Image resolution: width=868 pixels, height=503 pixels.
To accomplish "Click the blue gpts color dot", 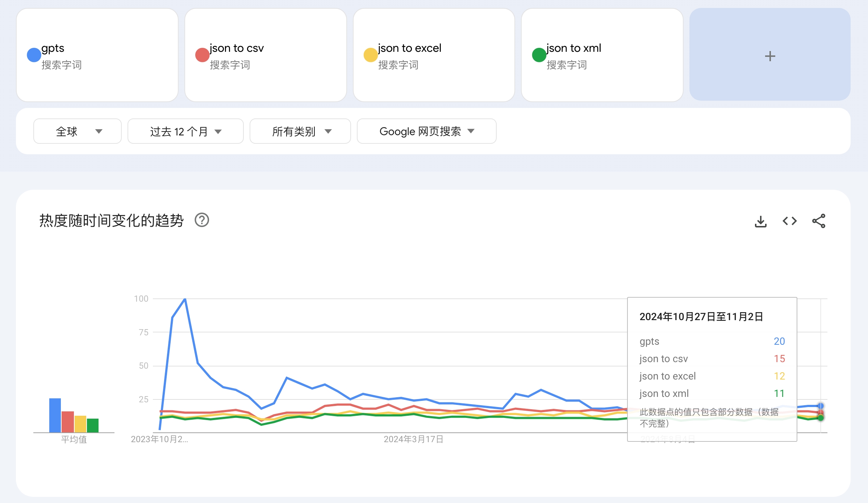I will click(33, 55).
